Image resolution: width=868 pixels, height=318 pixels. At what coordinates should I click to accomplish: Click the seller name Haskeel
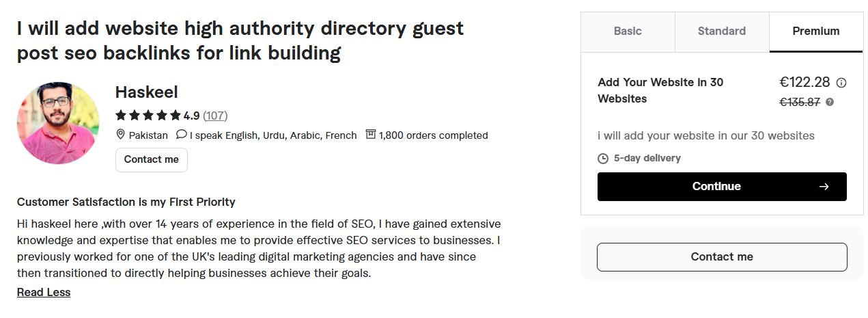pyautogui.click(x=146, y=92)
